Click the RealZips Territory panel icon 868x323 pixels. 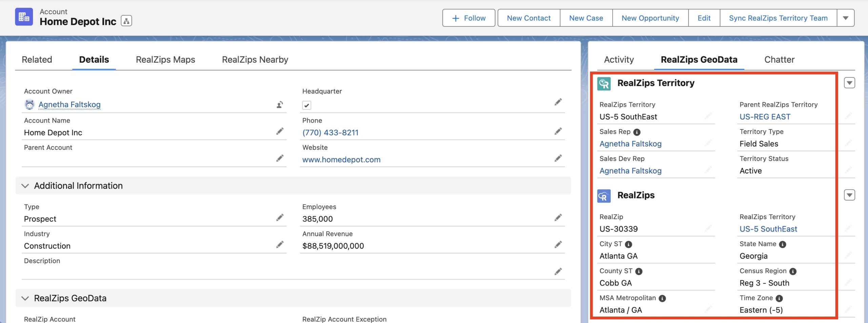(x=604, y=84)
